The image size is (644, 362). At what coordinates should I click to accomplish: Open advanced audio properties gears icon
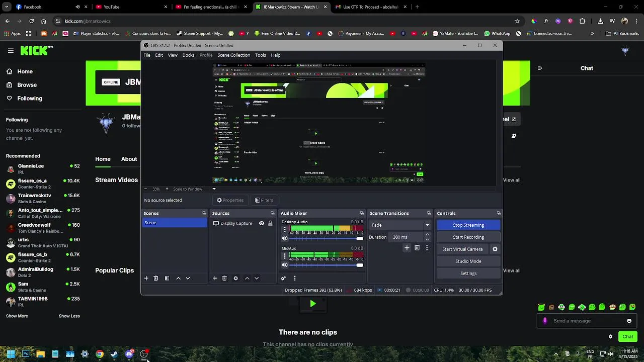(x=284, y=278)
